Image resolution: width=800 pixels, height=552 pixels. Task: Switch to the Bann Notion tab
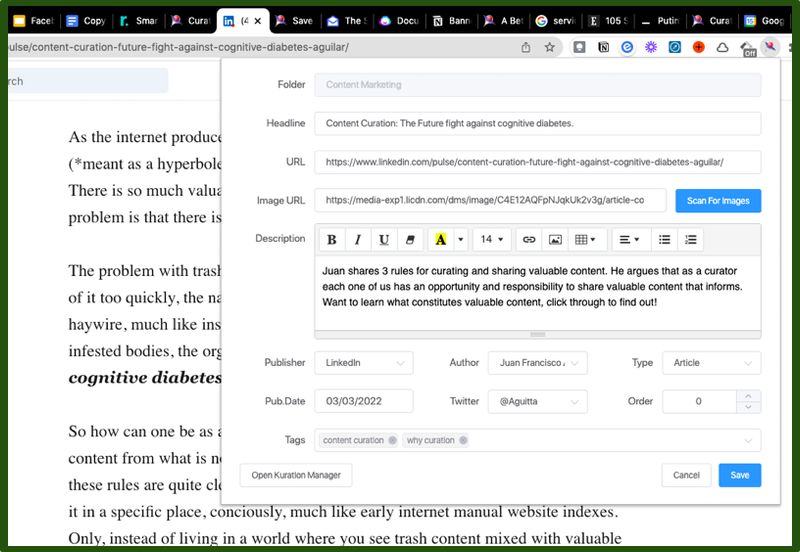(452, 21)
